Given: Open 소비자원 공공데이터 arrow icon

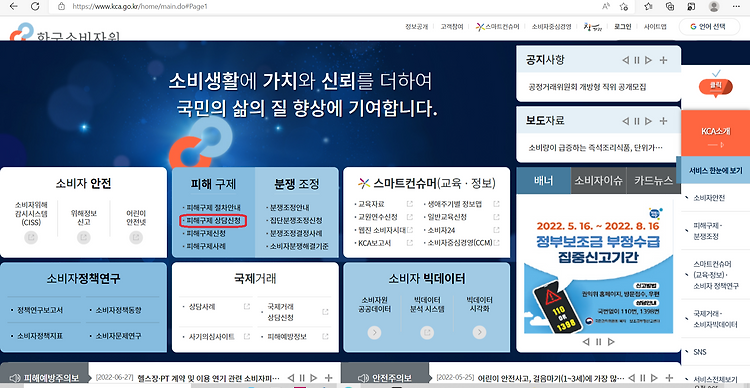Looking at the screenshot, I should (x=375, y=333).
